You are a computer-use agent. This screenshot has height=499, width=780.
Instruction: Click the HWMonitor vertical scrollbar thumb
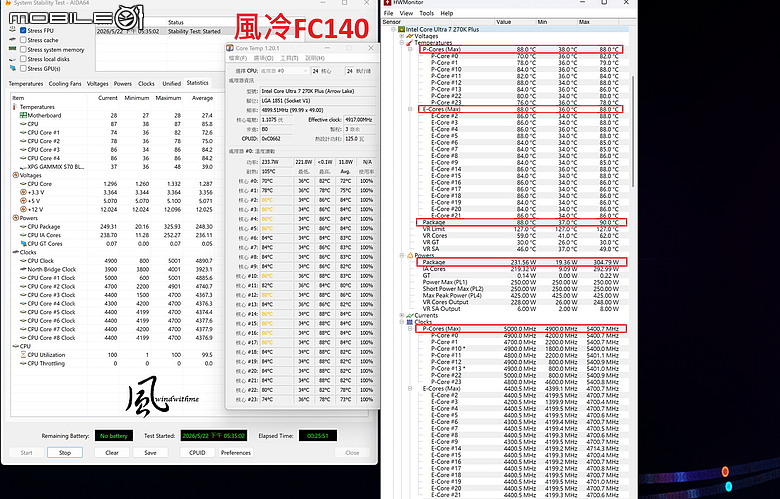click(633, 132)
